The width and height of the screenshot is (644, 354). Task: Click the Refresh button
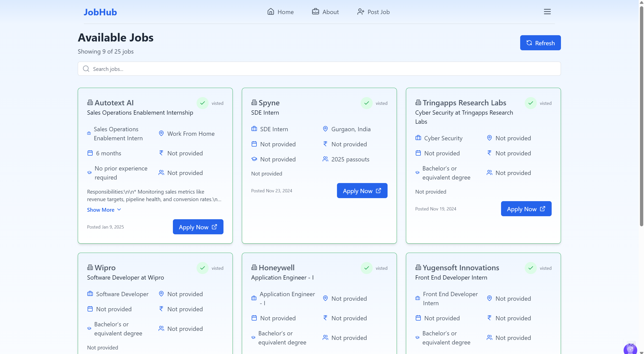point(540,43)
